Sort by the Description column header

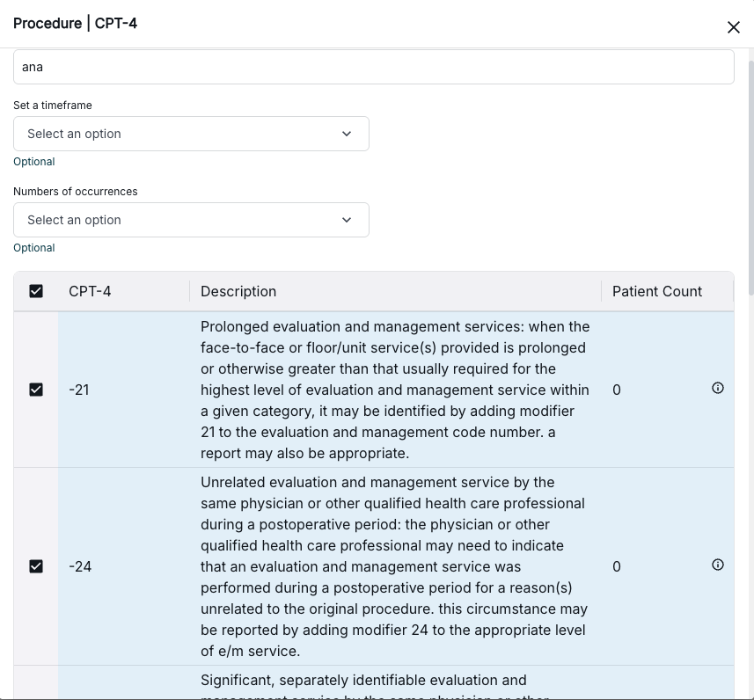coord(238,291)
